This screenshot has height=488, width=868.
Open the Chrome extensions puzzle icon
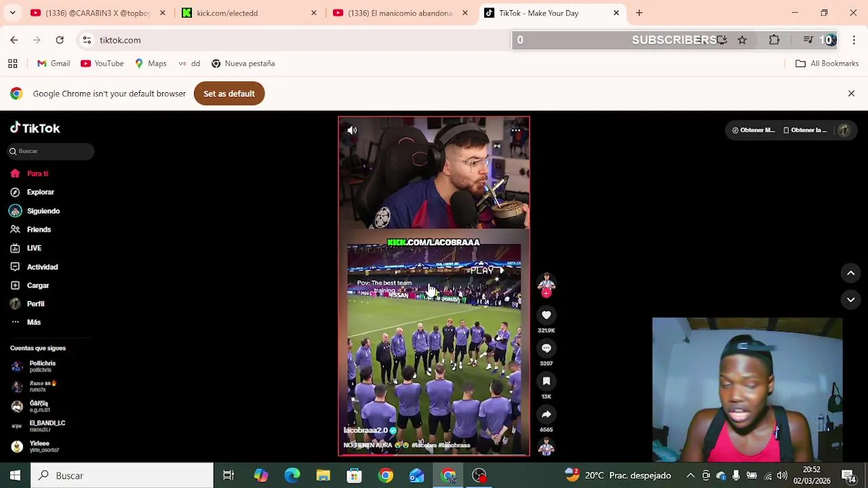pos(774,40)
